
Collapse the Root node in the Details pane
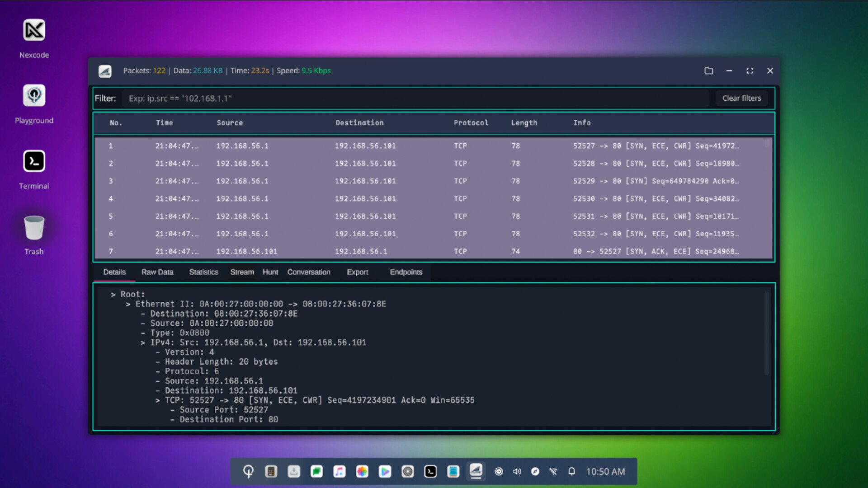pos(114,294)
